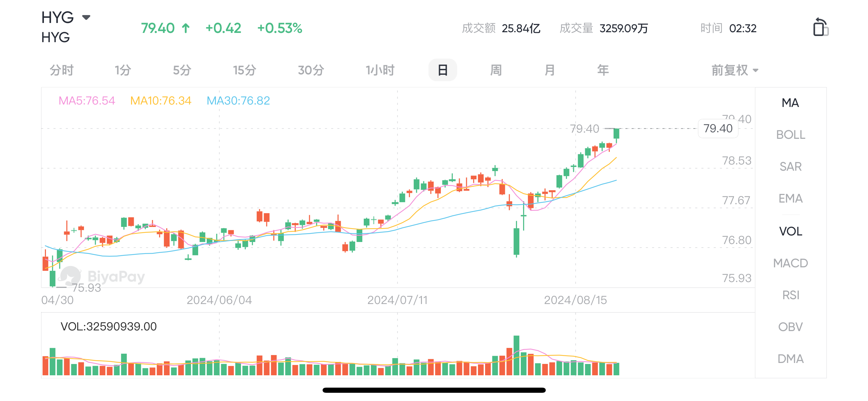Tap the VOL:32590939.00 volume readout
Image resolution: width=868 pixels, height=401 pixels.
click(x=109, y=327)
